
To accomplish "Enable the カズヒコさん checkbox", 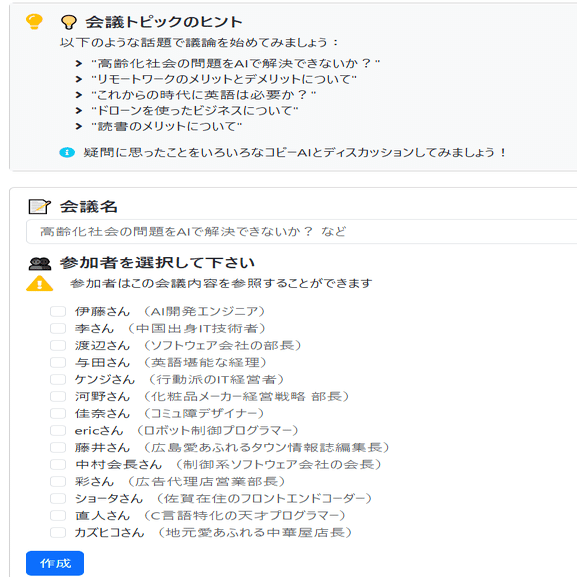I will point(58,532).
